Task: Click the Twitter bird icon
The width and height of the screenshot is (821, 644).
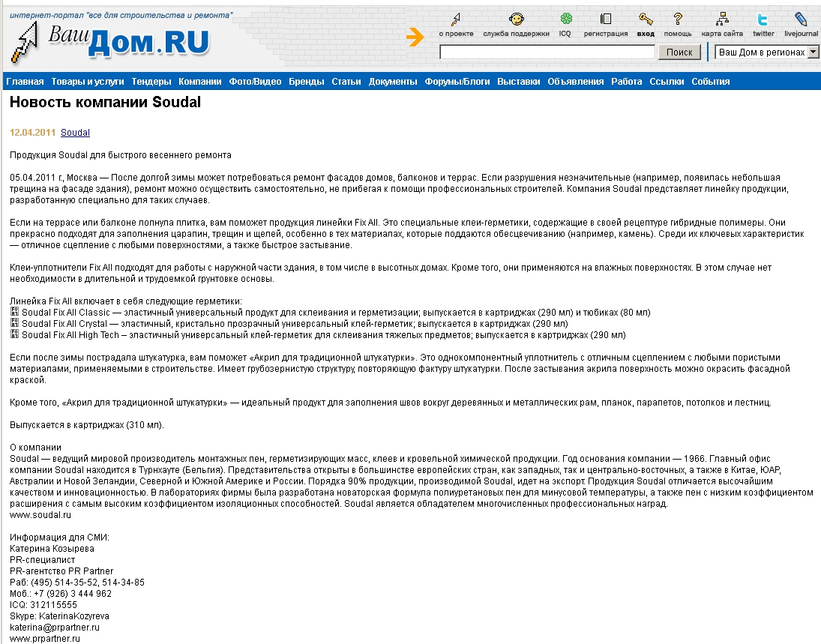Action: 763,19
